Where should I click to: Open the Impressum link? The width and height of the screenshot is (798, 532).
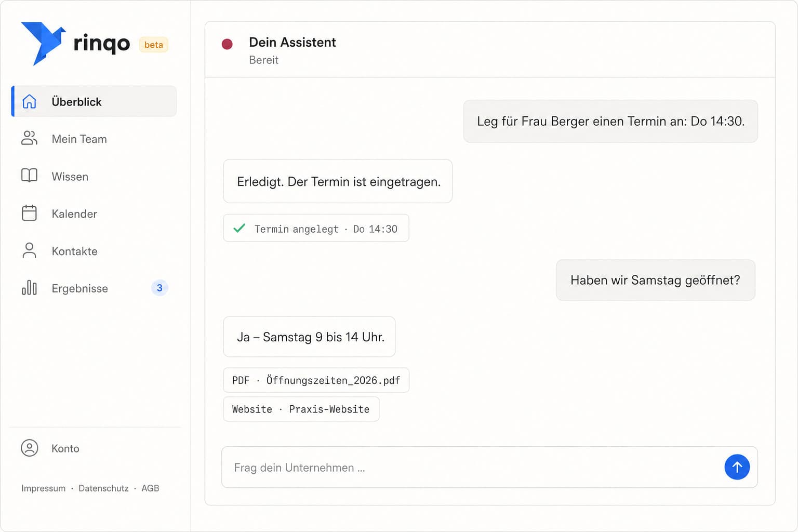[x=44, y=488]
